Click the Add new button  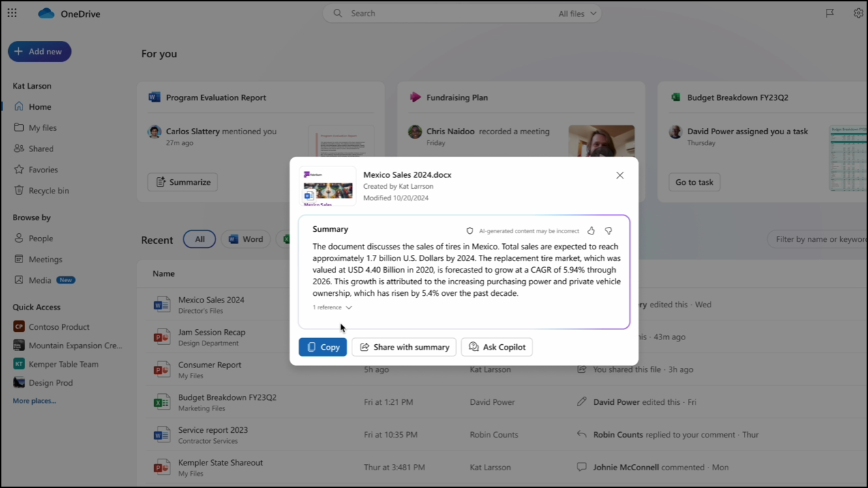pos(40,51)
